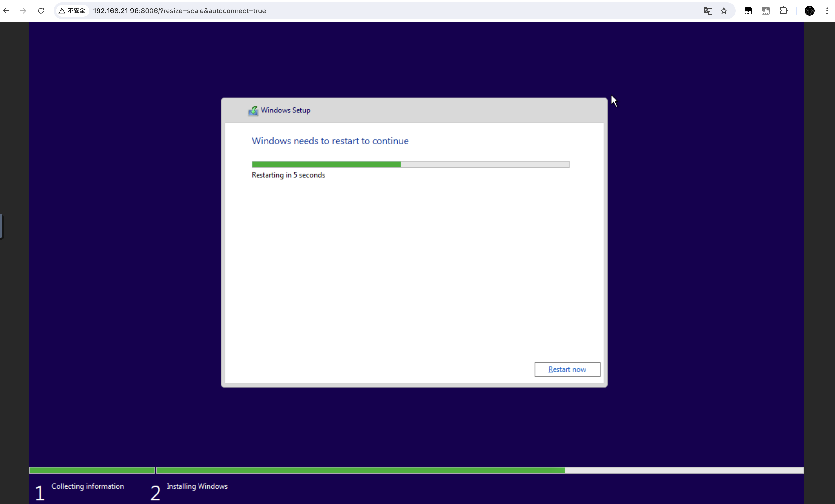Screen dimensions: 835x504
Task: Expand the noVNC control panel handle
Action: (x=1, y=226)
